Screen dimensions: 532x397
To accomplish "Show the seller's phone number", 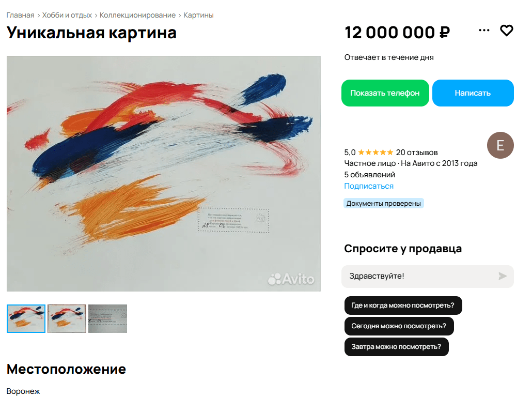I will tap(385, 93).
